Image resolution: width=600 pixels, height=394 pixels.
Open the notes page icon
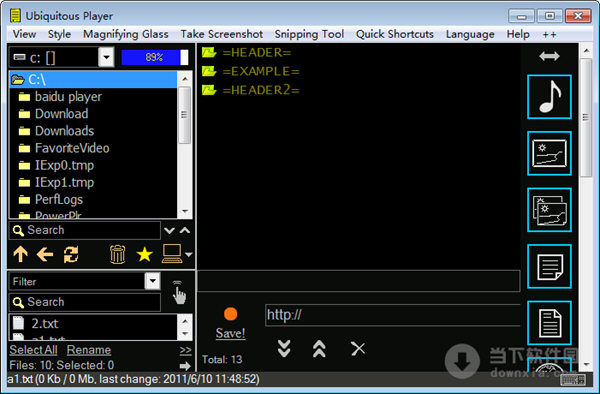pos(549,267)
